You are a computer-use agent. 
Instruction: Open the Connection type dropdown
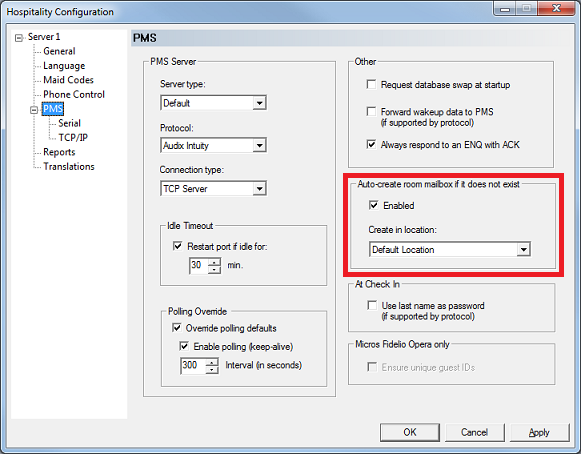259,189
